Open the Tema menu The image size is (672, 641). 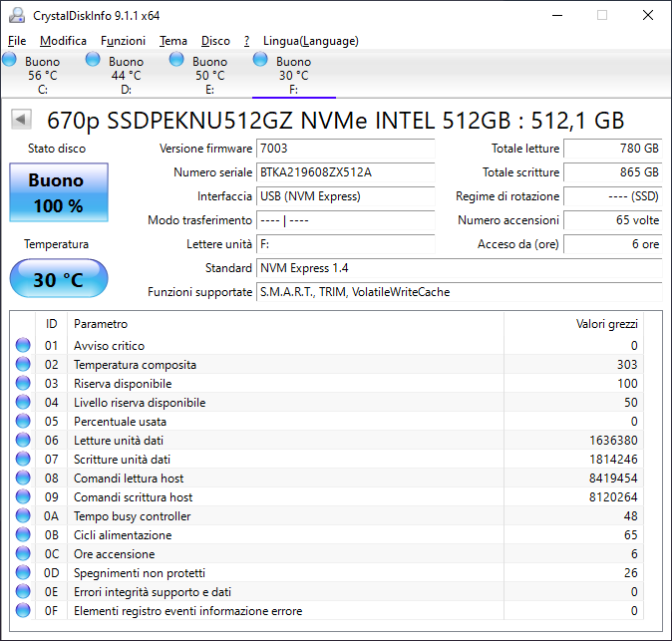pyautogui.click(x=173, y=41)
